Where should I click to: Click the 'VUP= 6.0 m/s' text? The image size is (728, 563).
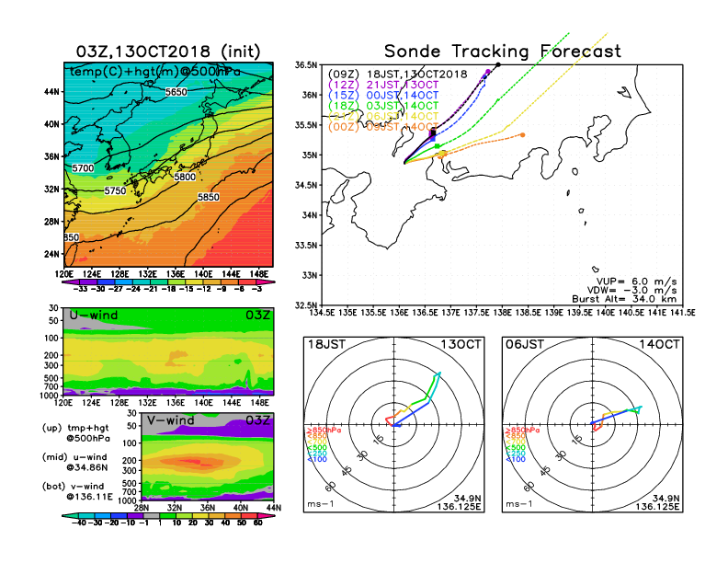(x=636, y=281)
